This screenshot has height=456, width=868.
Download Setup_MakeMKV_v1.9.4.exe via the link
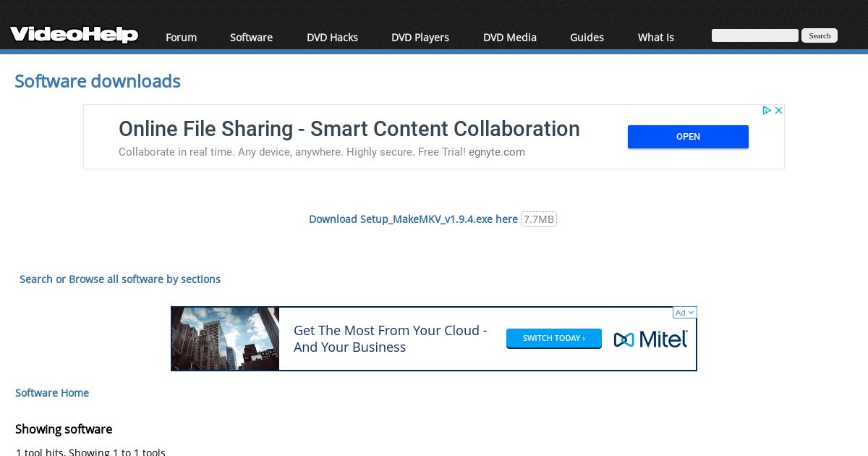pyautogui.click(x=413, y=219)
